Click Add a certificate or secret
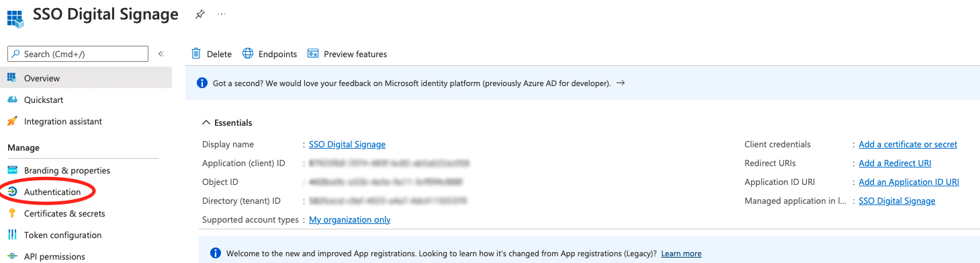 pos(908,144)
